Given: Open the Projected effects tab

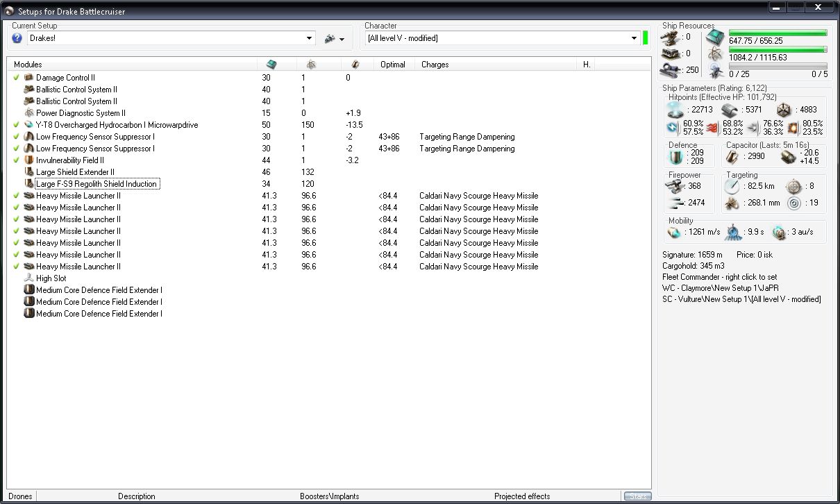Looking at the screenshot, I should tap(522, 496).
